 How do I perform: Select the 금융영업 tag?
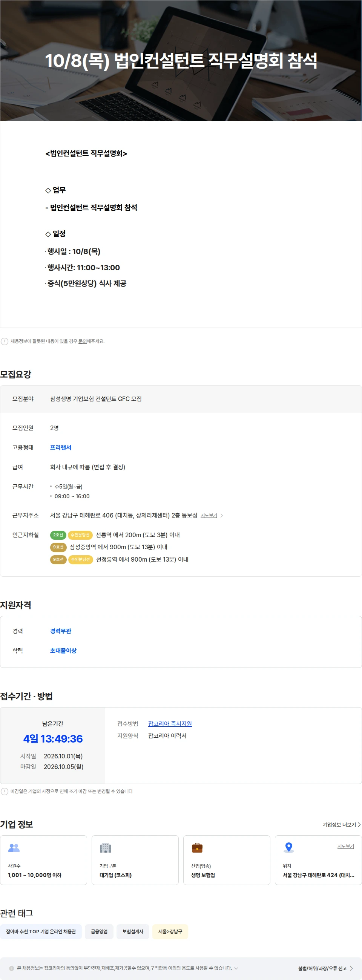pos(99,931)
